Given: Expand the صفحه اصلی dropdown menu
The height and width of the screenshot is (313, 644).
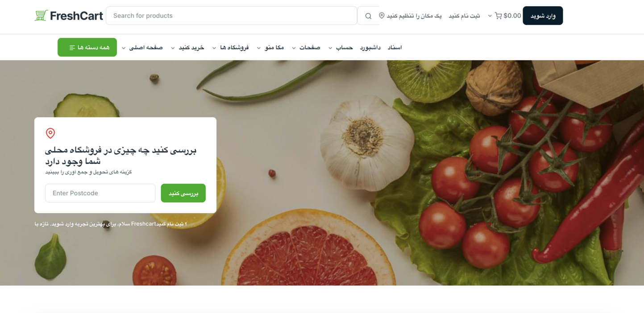Looking at the screenshot, I should tap(142, 47).
